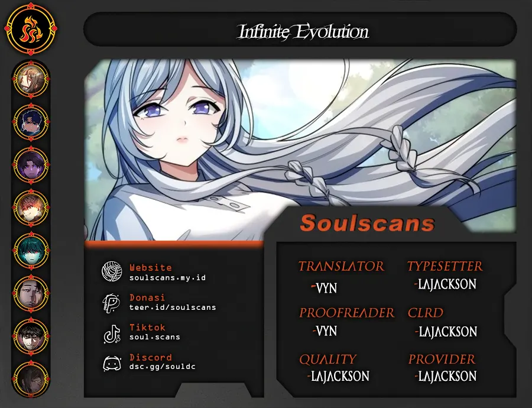Screen dimensions: 532x408
Task: Select the brown-haired character avatar at top
Action: (31, 79)
